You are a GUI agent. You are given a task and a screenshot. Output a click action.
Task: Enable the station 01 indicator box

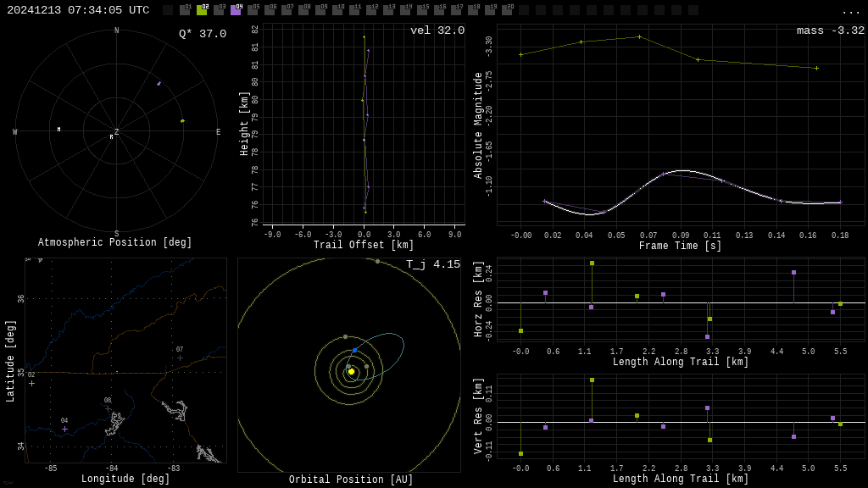coord(185,10)
